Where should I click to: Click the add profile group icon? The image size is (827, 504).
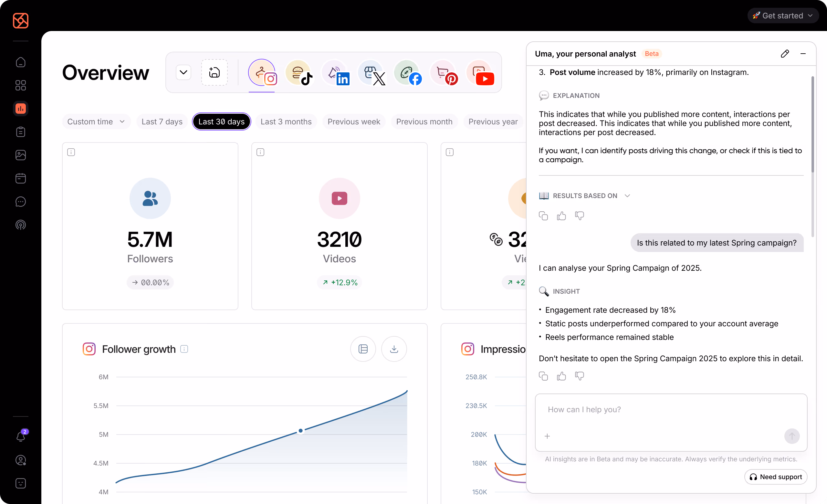[215, 72]
